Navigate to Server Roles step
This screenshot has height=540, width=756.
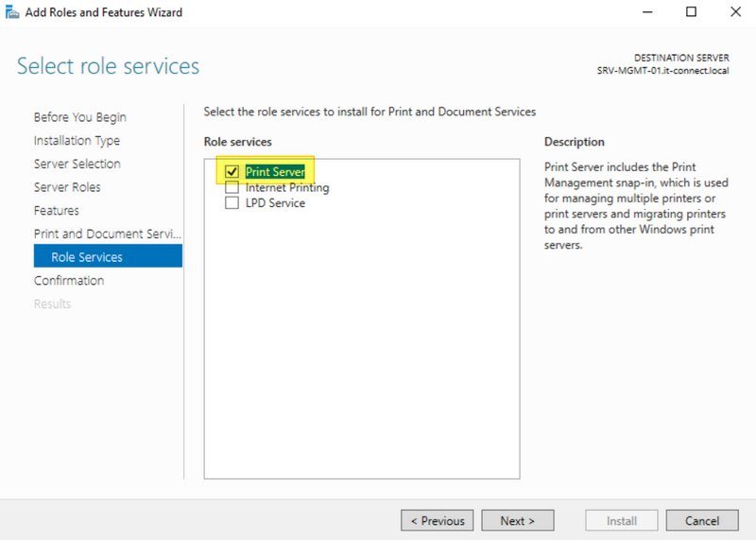pos(67,187)
